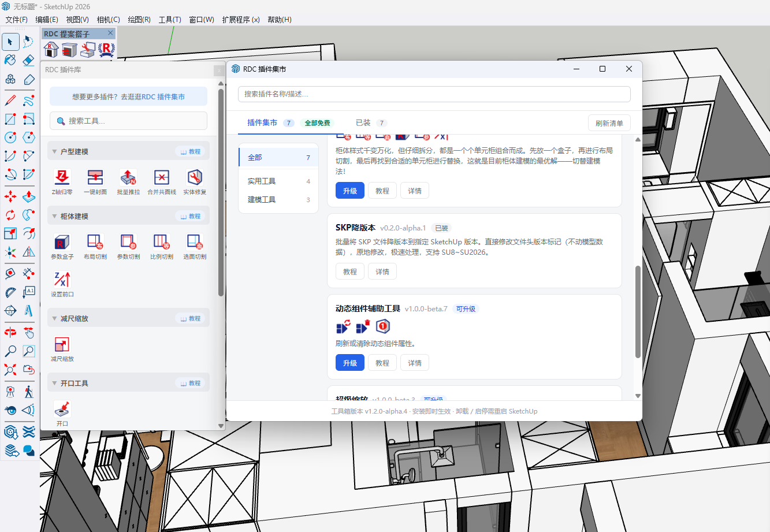Select the Line pencil tool
Screen dimensions: 770x532
pyautogui.click(x=10, y=101)
